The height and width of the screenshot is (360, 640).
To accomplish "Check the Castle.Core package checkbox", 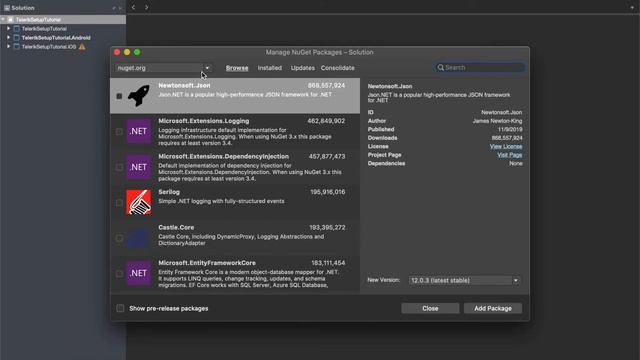I will pyautogui.click(x=119, y=238).
